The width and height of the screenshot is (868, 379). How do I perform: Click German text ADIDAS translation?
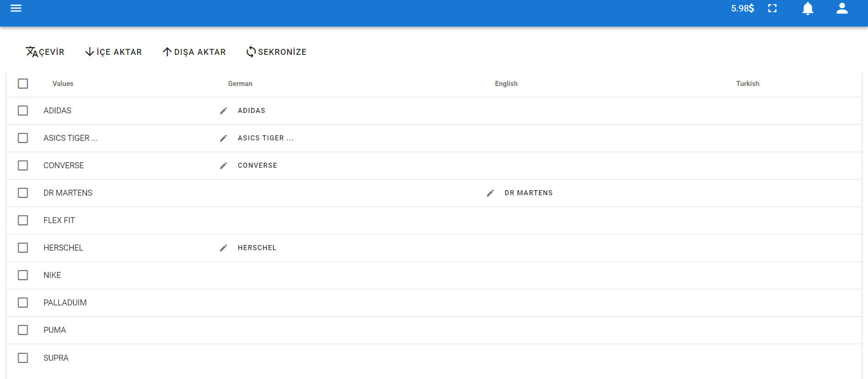point(252,111)
